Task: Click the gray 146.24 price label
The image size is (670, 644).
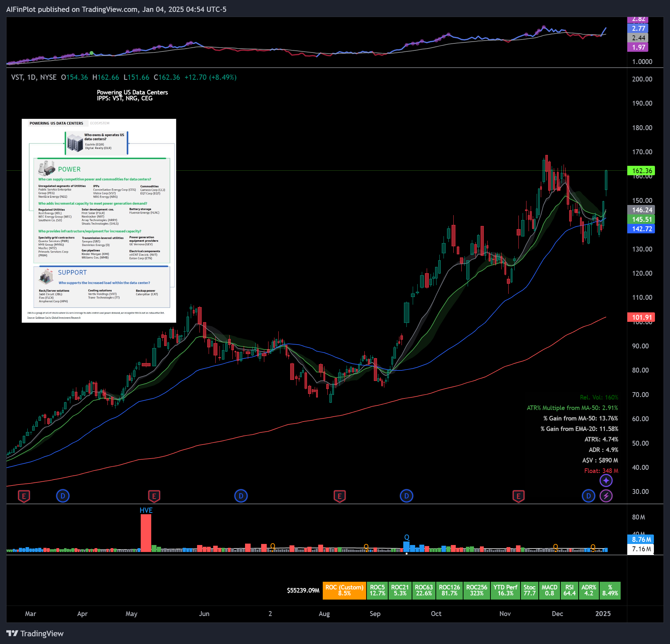Action: click(641, 210)
